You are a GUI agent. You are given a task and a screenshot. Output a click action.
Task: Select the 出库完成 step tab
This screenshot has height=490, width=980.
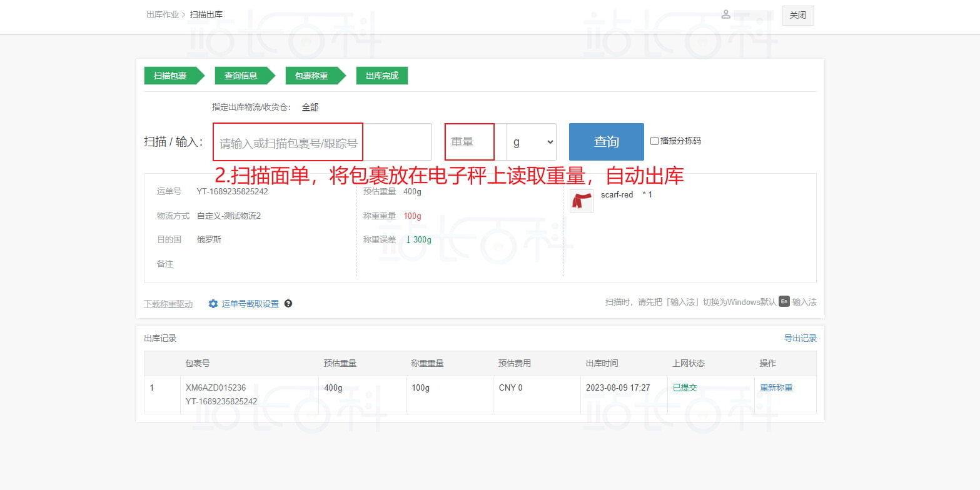click(x=381, y=76)
